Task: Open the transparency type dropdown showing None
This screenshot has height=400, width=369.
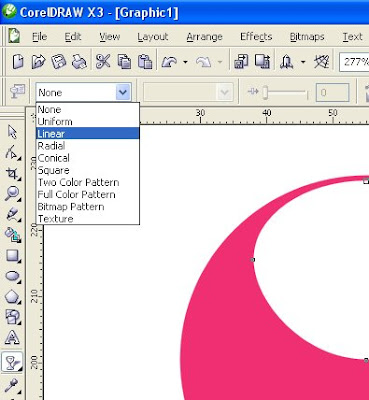Action: (x=83, y=92)
